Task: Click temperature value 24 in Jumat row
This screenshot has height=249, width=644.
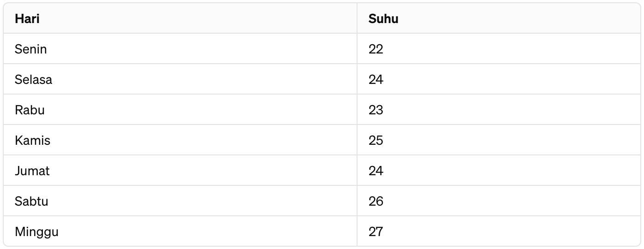Action: click(376, 171)
